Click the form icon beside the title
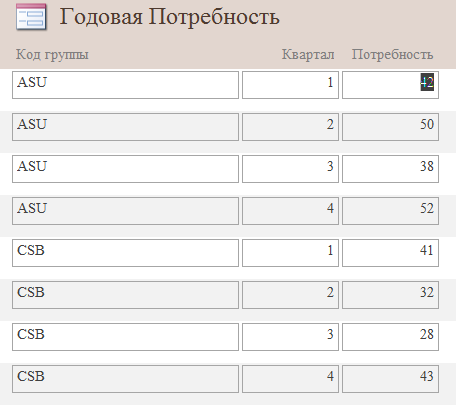Image resolution: width=456 pixels, height=407 pixels. pos(31,17)
